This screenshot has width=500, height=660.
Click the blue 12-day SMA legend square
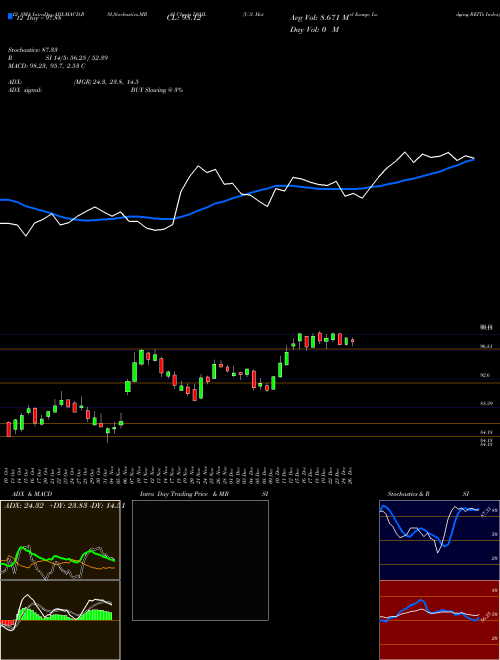(10, 16)
